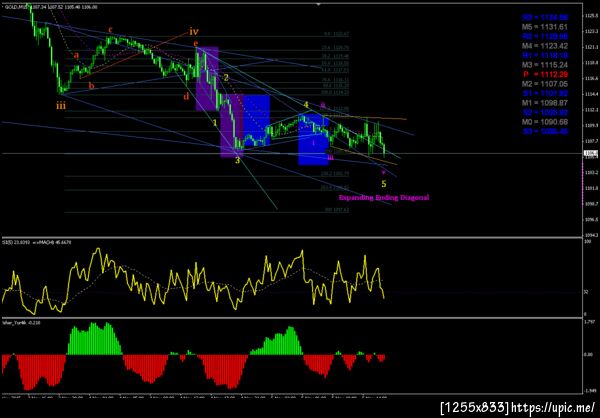The height and width of the screenshot is (418, 600).
Task: Click the M2 = 1107.05 pivot label
Action: click(x=545, y=84)
